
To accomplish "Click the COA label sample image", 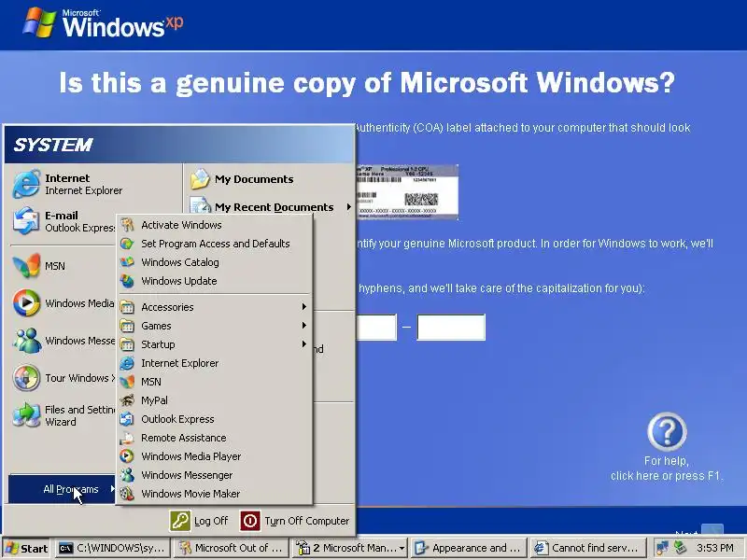I will (407, 192).
